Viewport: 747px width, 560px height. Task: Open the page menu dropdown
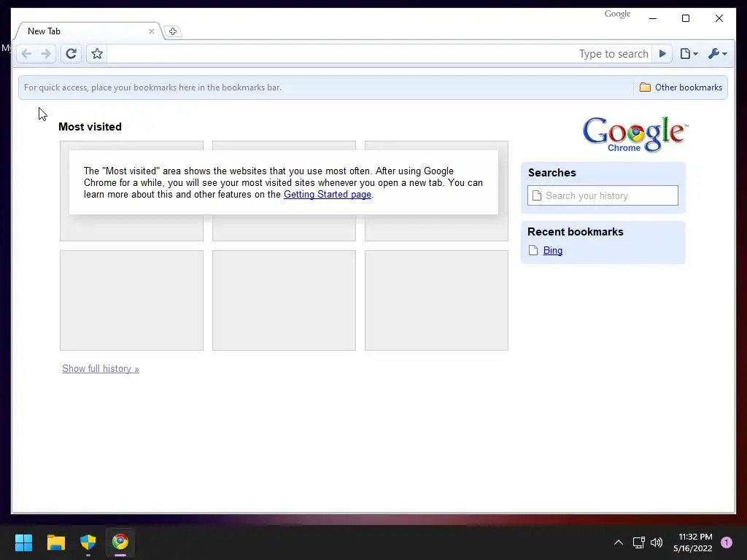click(x=689, y=54)
